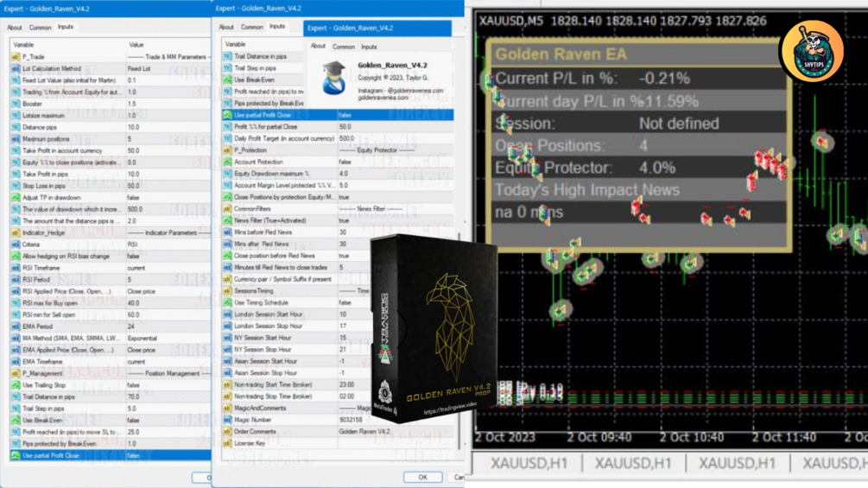Switch to About tab in left window
The height and width of the screenshot is (488, 868).
[15, 27]
